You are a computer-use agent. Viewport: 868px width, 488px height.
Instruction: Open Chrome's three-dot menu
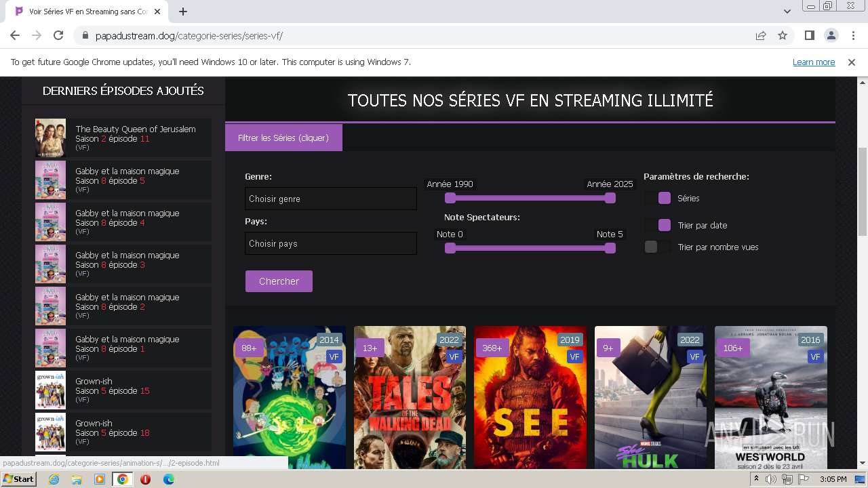(x=852, y=35)
